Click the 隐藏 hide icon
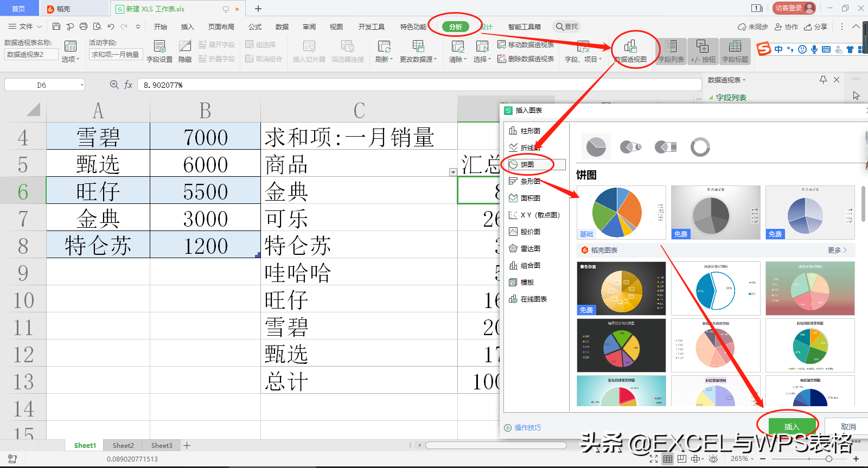The image size is (868, 468). 185,52
